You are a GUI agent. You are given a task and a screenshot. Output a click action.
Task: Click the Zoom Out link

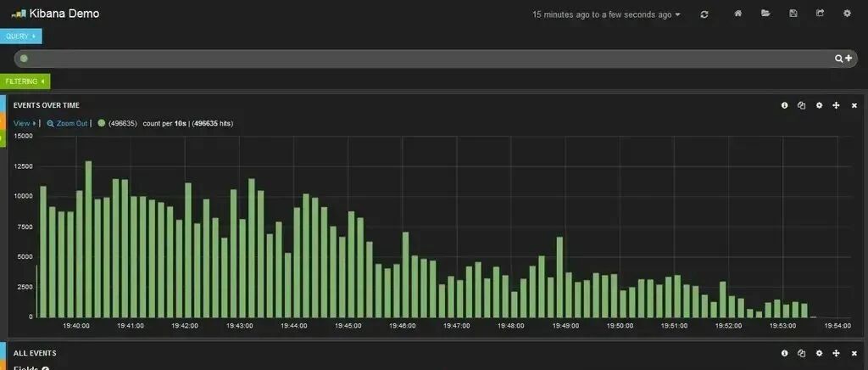pyautogui.click(x=68, y=124)
